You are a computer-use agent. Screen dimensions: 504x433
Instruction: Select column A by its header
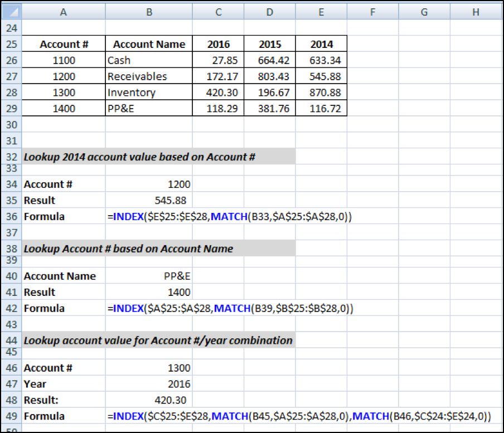coord(64,12)
